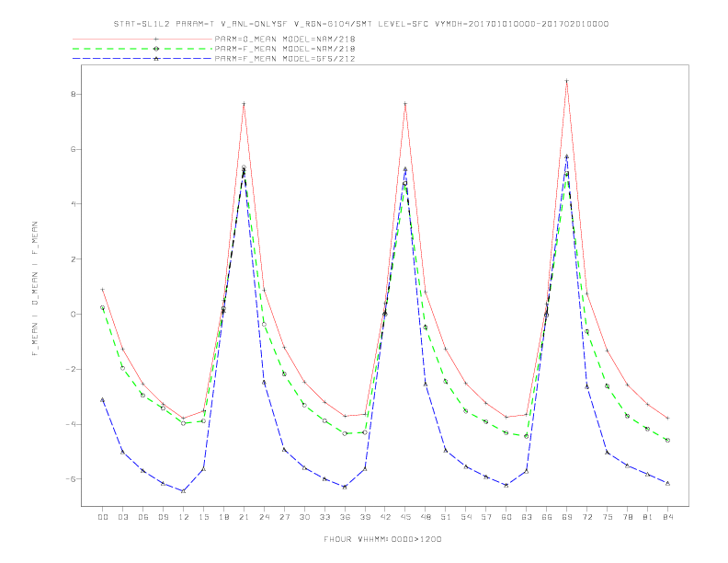Click the red plus marker at hour 00
This screenshot has height=563, width=728.
point(103,290)
